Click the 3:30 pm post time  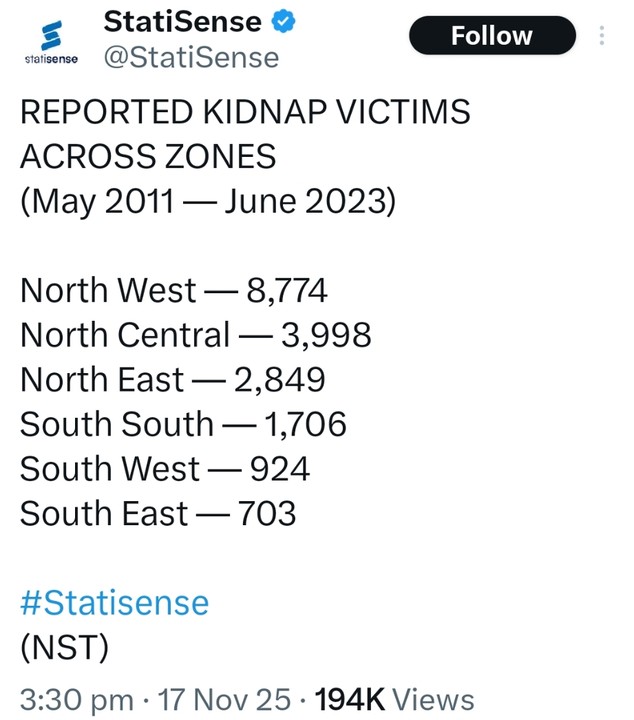click(76, 698)
